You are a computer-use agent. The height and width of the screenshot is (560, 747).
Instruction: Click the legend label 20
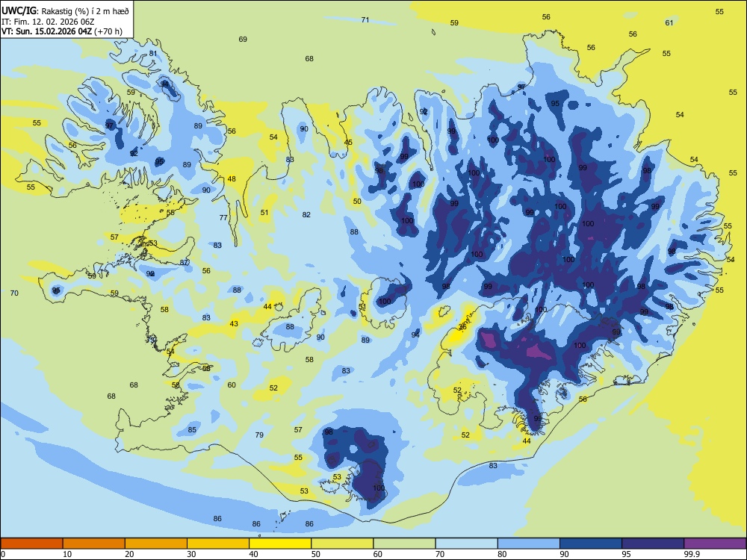tap(129, 554)
